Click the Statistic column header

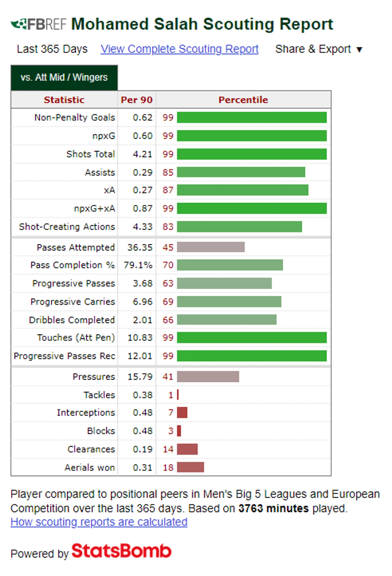(x=64, y=100)
